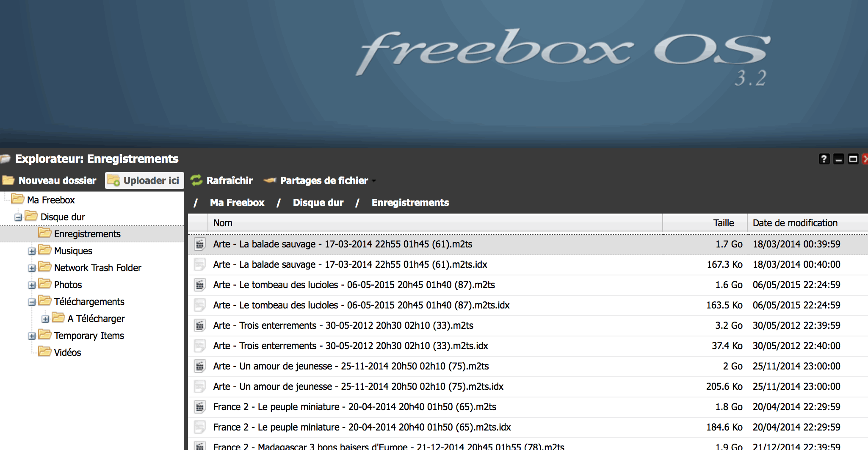This screenshot has height=450, width=868.
Task: Select file name Trois enterrements (33).m2ts
Action: (343, 325)
